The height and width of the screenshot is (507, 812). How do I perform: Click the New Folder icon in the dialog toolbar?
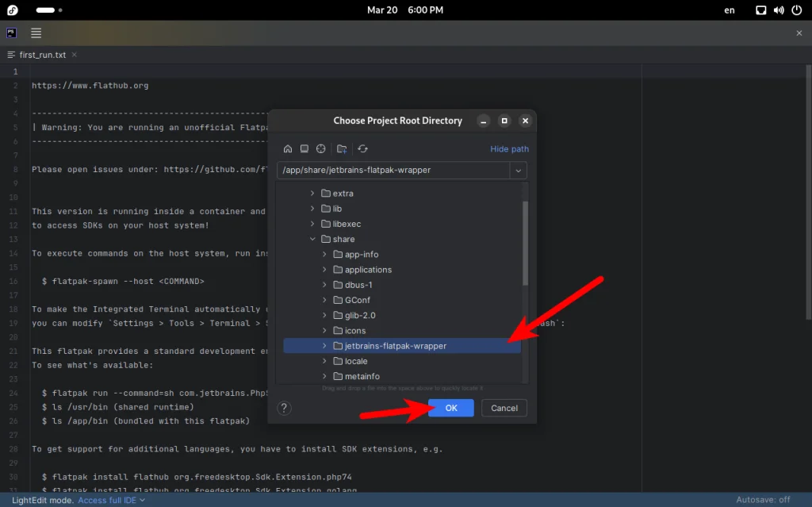coord(342,148)
